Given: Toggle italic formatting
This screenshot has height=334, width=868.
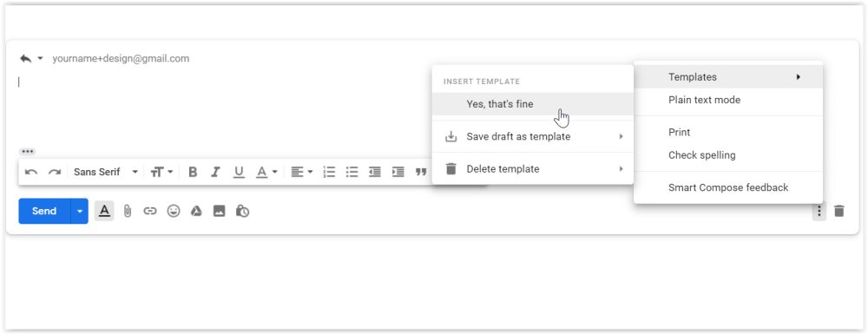Looking at the screenshot, I should (215, 172).
